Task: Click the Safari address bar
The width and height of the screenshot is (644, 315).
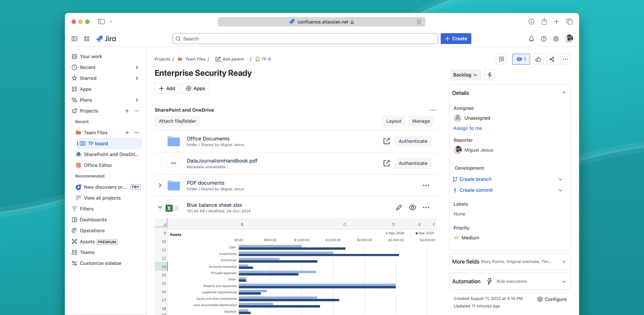Action: click(321, 22)
